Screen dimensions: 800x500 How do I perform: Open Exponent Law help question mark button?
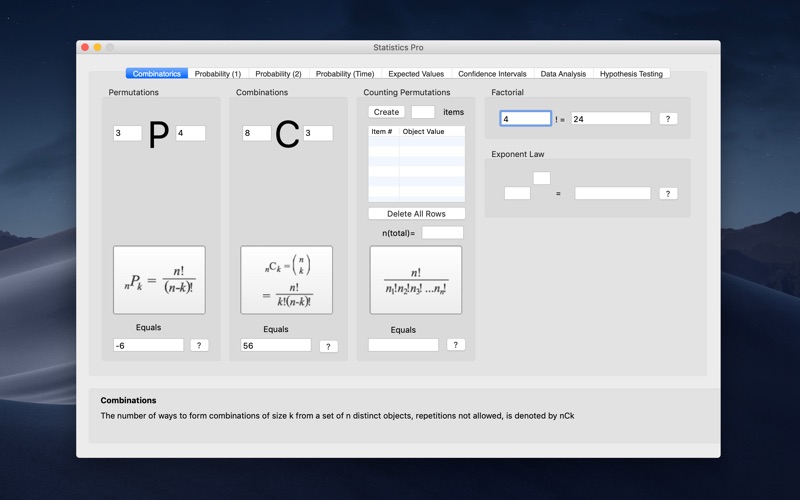pyautogui.click(x=668, y=194)
